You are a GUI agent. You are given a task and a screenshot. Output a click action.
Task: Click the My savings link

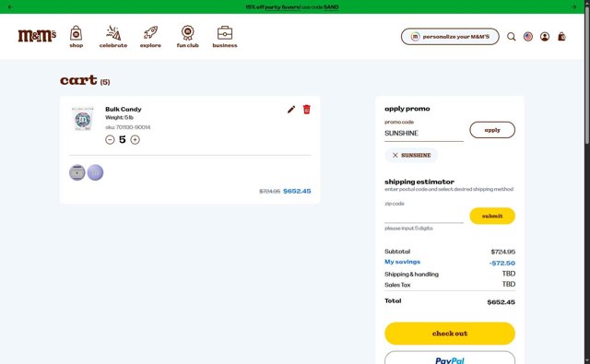pyautogui.click(x=402, y=262)
